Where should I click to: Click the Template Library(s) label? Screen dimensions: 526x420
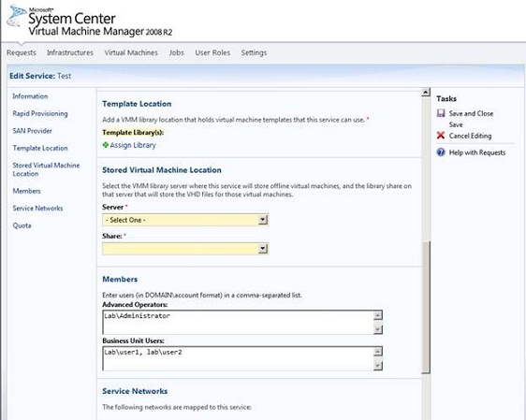[133, 133]
